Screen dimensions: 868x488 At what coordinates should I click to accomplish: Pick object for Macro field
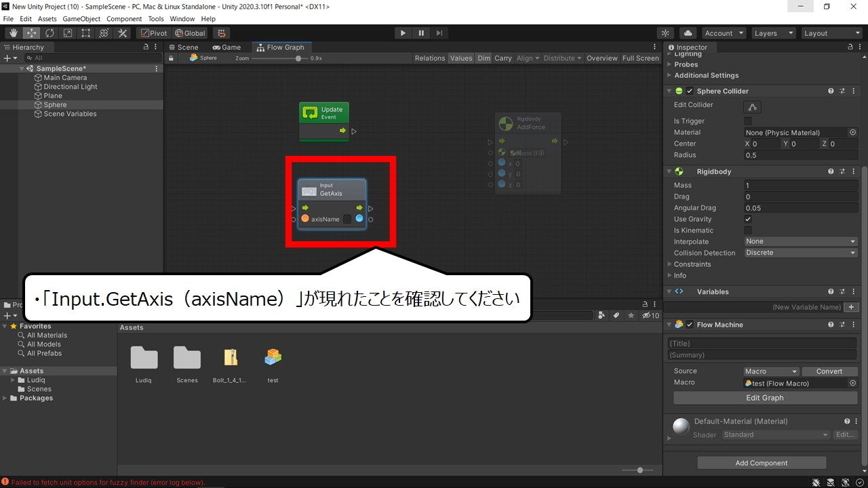(852, 383)
